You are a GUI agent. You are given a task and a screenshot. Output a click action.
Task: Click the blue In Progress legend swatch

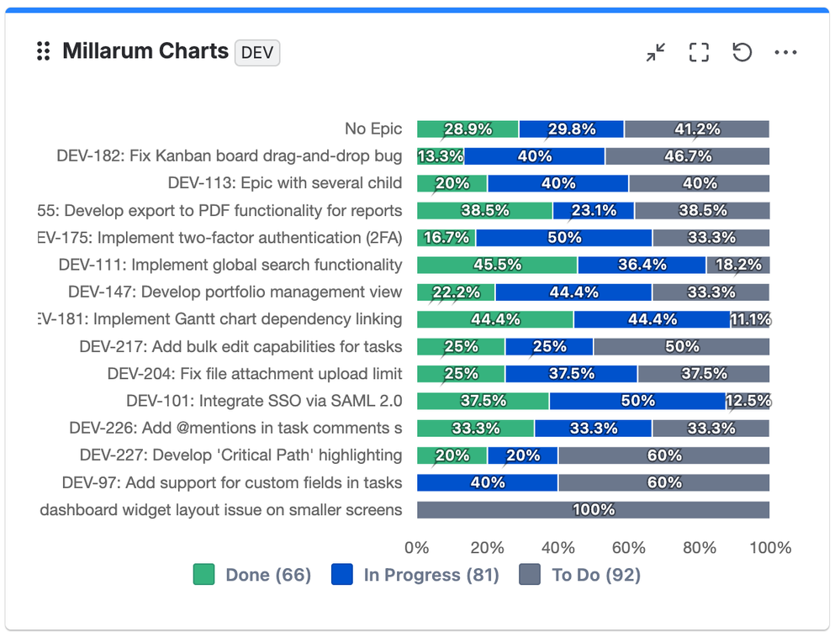coord(341,575)
